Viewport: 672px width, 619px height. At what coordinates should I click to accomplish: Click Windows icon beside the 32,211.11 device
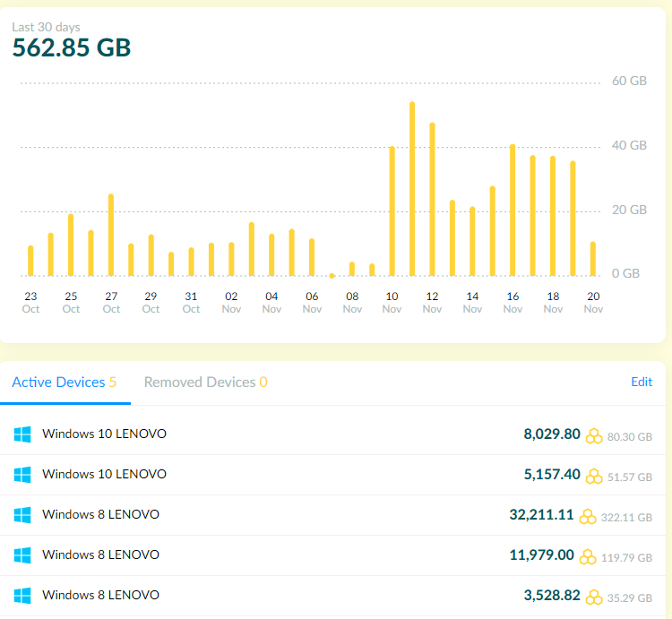22,515
